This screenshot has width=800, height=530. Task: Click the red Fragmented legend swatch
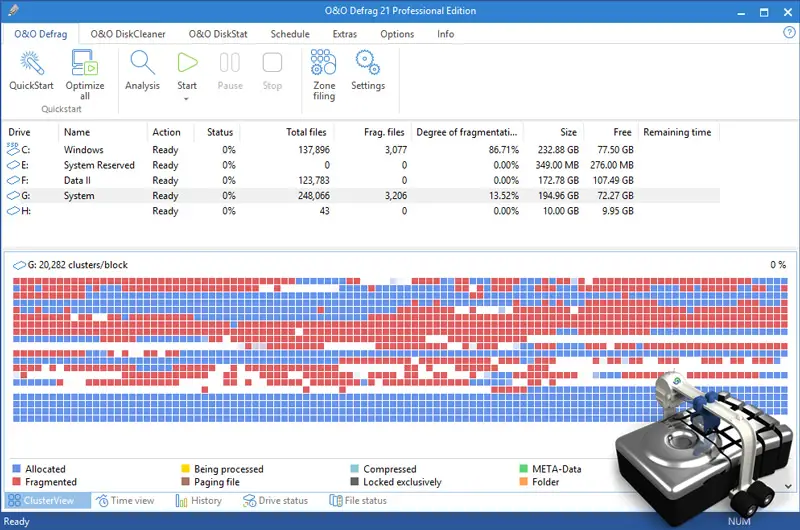pos(16,482)
